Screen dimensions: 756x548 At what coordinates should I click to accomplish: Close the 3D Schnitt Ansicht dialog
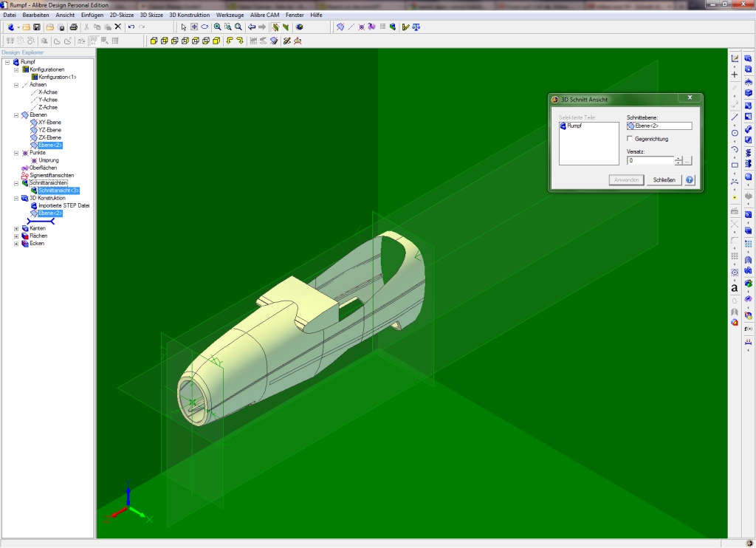(x=690, y=97)
